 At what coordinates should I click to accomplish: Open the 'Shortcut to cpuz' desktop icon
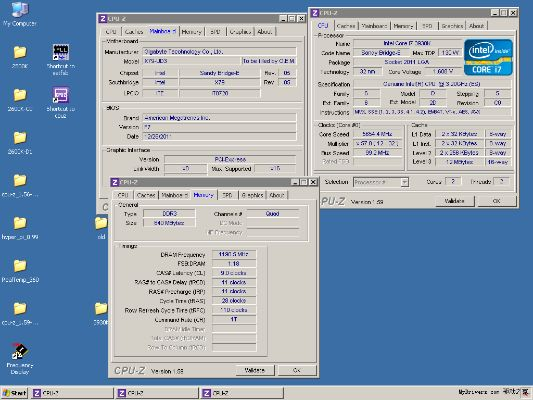61,103
